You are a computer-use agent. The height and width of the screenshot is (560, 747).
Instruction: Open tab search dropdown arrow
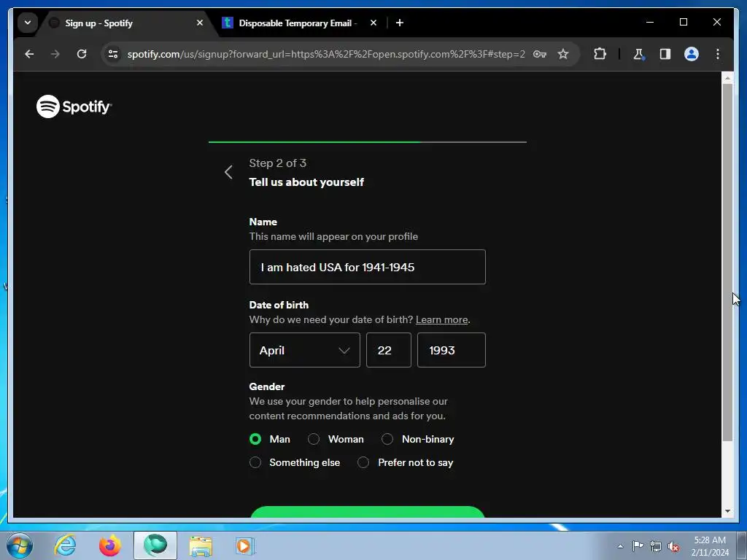28,23
